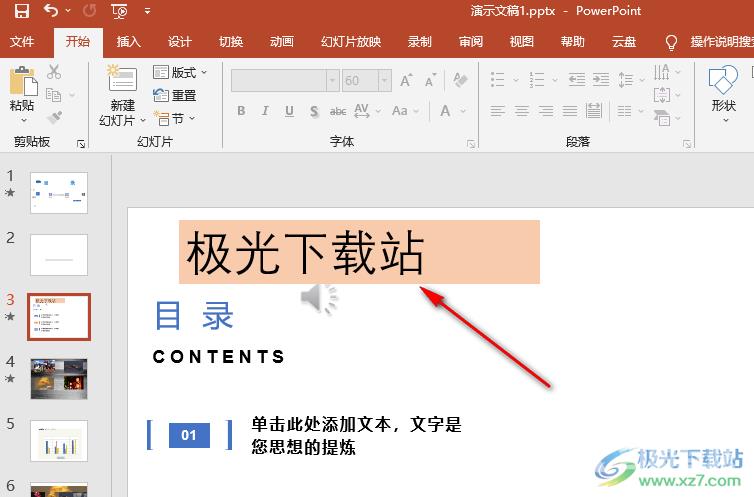Click the font color A button
Image resolution: width=754 pixels, height=497 pixels.
[445, 111]
